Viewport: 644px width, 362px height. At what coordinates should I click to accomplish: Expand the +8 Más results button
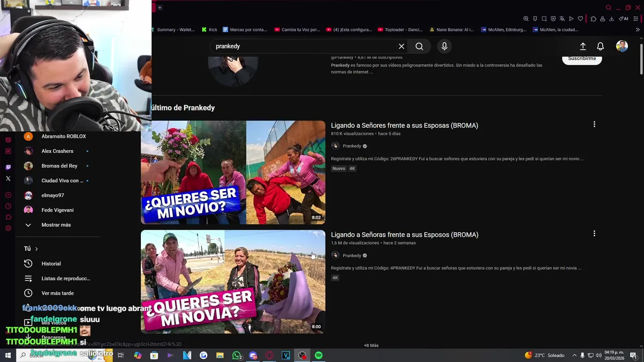[x=371, y=345]
